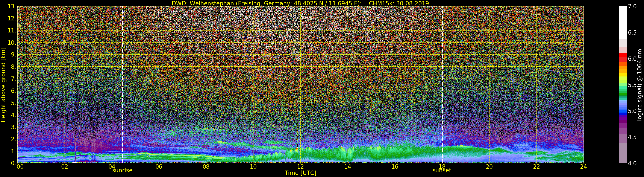Screen dimensions: 644x177
Task: Click the height axis tick label 10 km
Action: click(12, 43)
